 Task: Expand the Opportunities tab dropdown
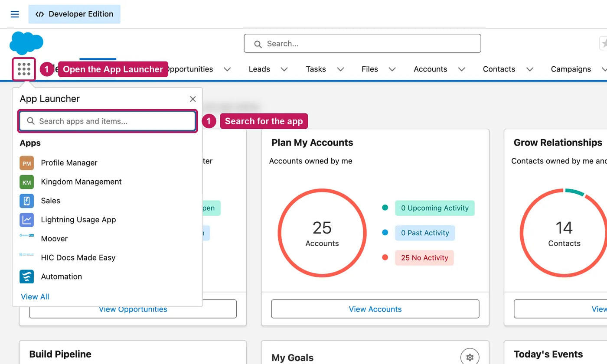click(227, 69)
